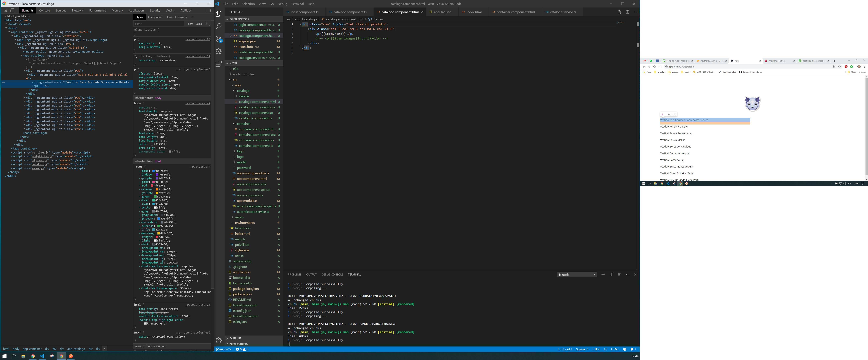Click feedback smiley in status bar
This screenshot has height=360, width=868.
pyautogui.click(x=625, y=349)
